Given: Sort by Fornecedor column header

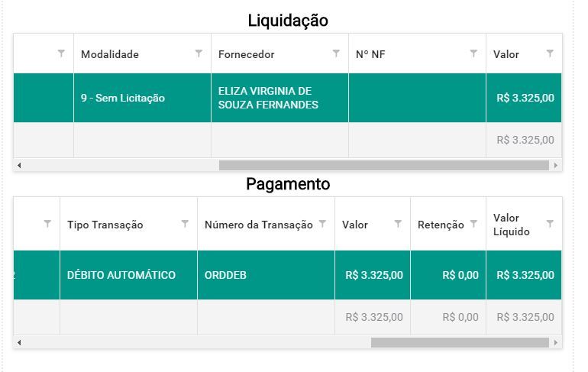Looking at the screenshot, I should click(247, 54).
